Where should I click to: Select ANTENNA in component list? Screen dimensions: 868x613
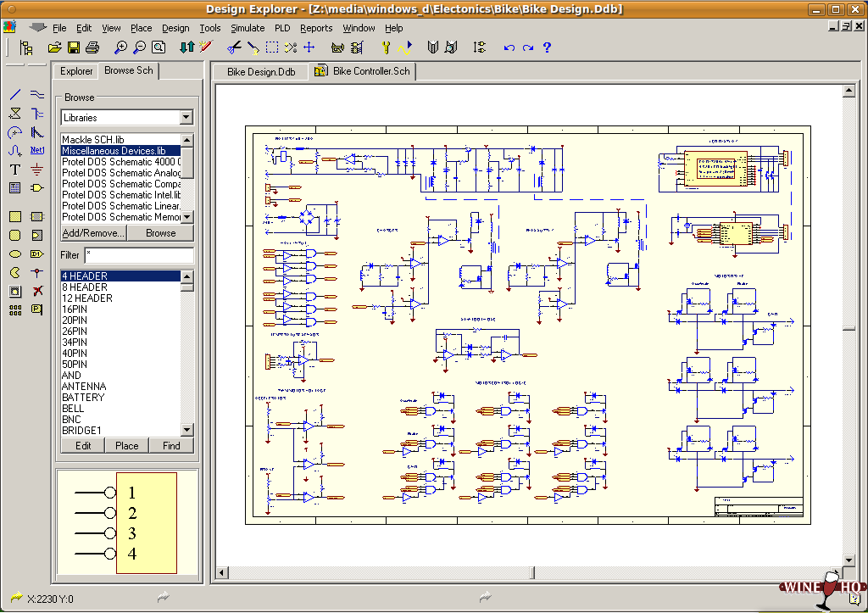120,387
